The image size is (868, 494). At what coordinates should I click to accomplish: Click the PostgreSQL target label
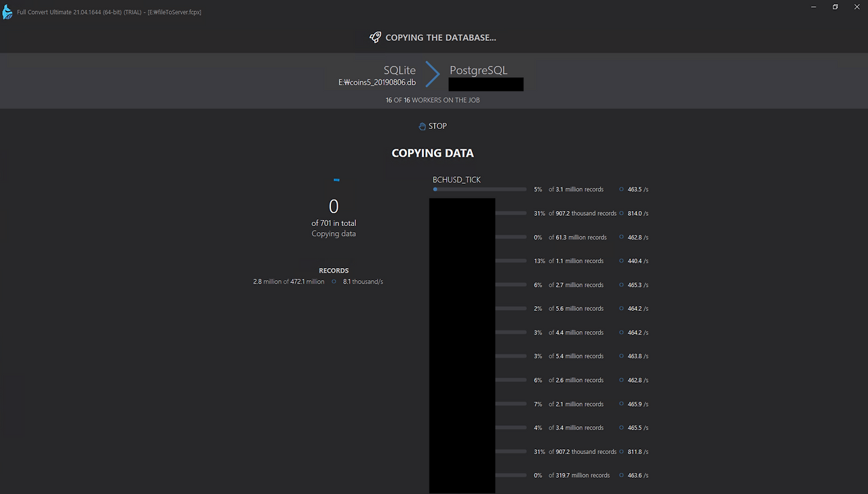click(x=478, y=71)
